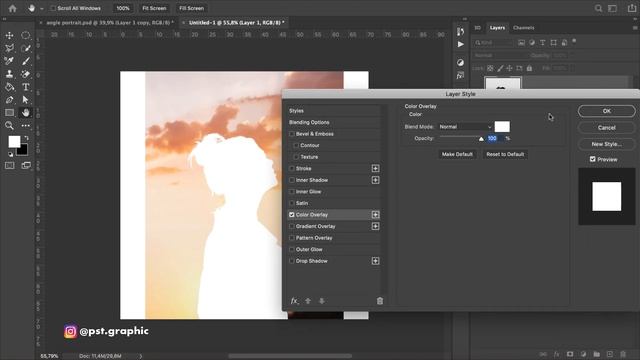Reset default foreground and background colors
Image resolution: width=640 pixels, height=360 pixels.
click(x=10, y=154)
